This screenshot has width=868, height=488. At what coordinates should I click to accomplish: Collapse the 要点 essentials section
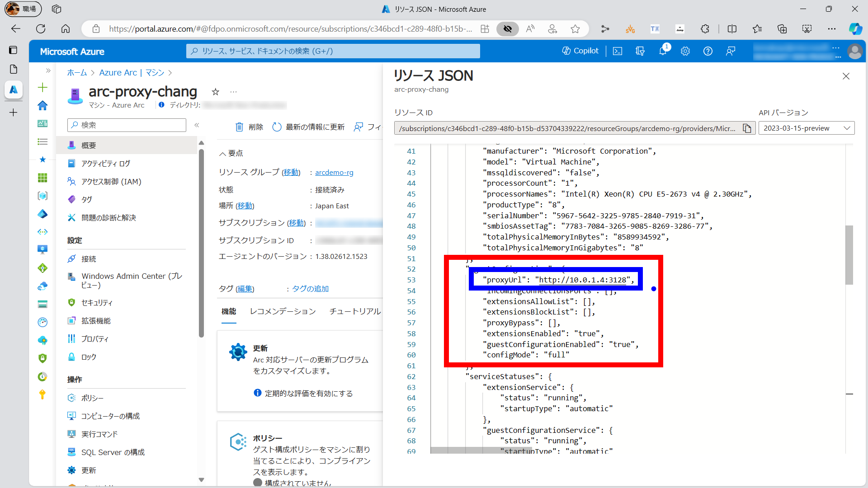[x=231, y=154]
